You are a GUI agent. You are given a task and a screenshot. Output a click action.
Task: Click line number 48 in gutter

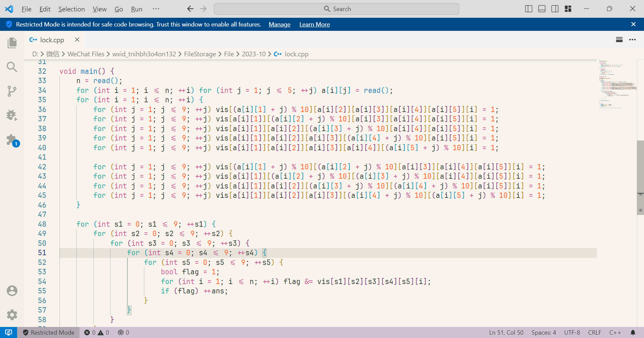tap(42, 224)
